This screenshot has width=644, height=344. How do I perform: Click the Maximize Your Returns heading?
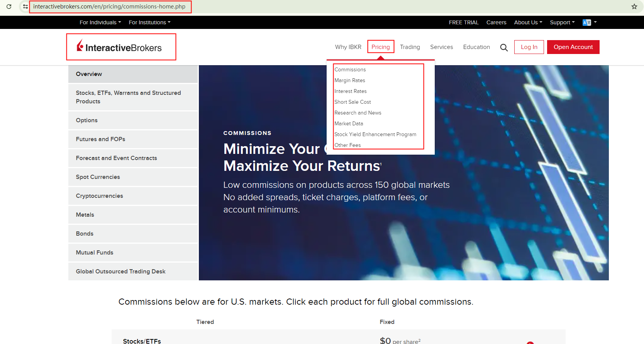(302, 166)
